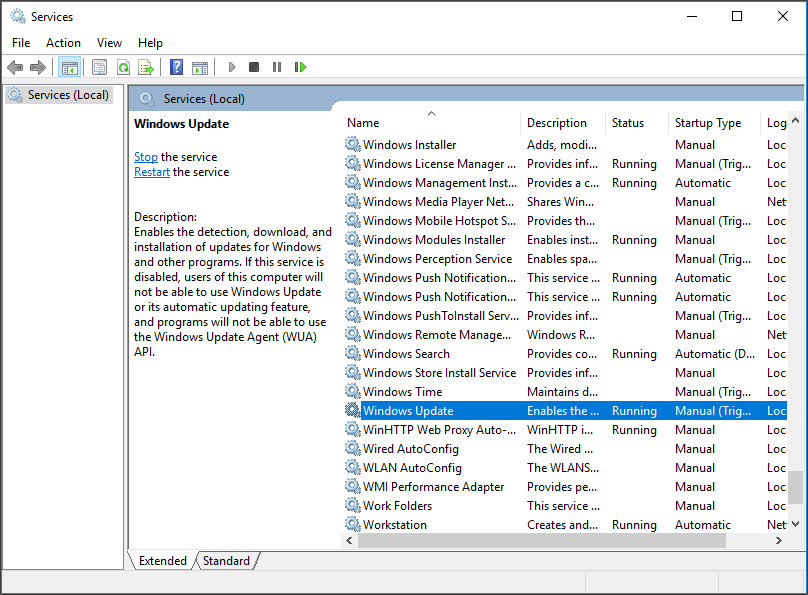Image resolution: width=808 pixels, height=595 pixels.
Task: Click the Forward navigation arrow
Action: point(38,67)
